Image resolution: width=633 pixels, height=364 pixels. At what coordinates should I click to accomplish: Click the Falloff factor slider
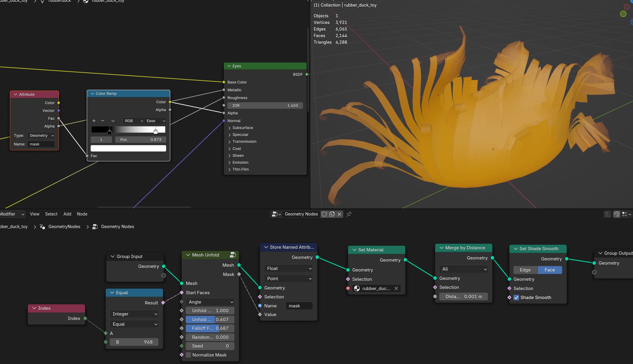210,328
